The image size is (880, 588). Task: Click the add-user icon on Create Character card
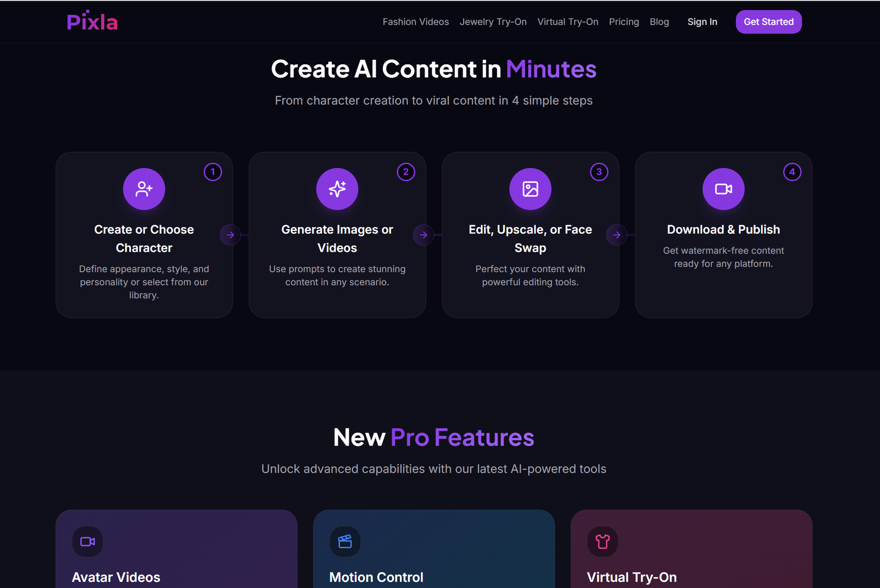point(144,189)
